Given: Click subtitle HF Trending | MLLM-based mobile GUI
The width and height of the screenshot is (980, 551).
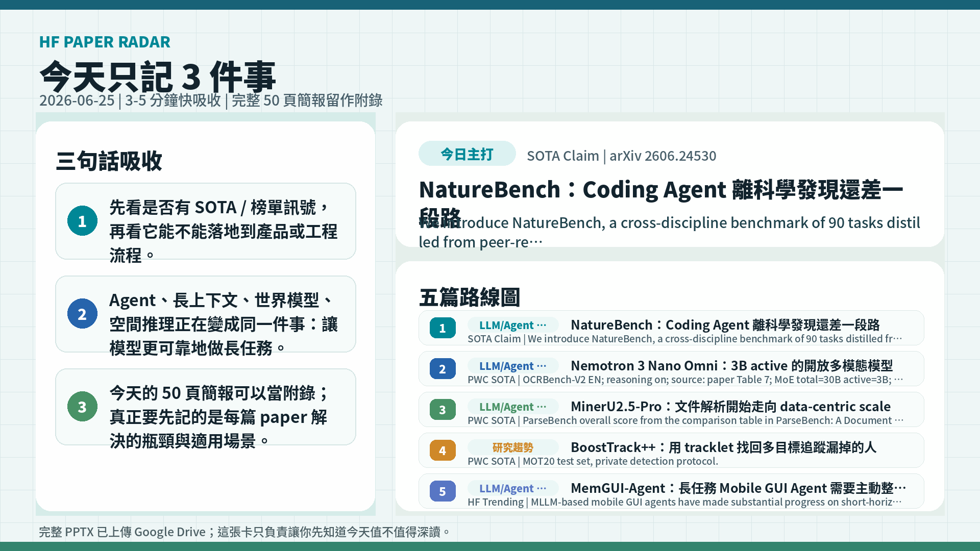Looking at the screenshot, I should coord(684,502).
